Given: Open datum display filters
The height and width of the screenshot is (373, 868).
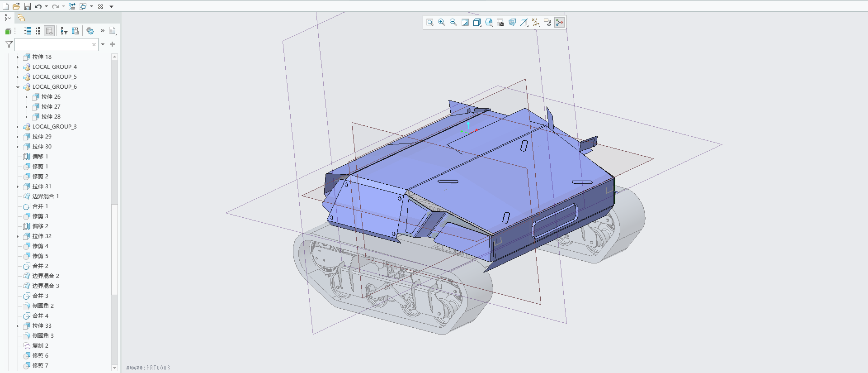Looking at the screenshot, I should [536, 22].
